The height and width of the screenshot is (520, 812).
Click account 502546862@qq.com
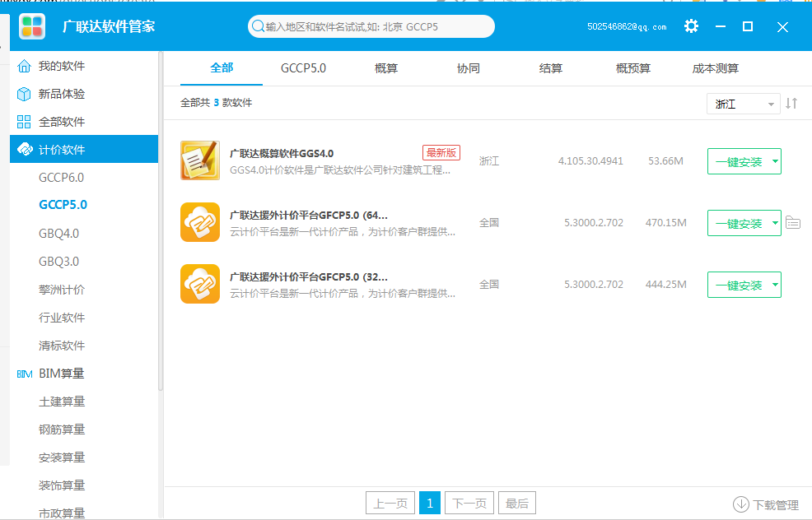tap(627, 27)
